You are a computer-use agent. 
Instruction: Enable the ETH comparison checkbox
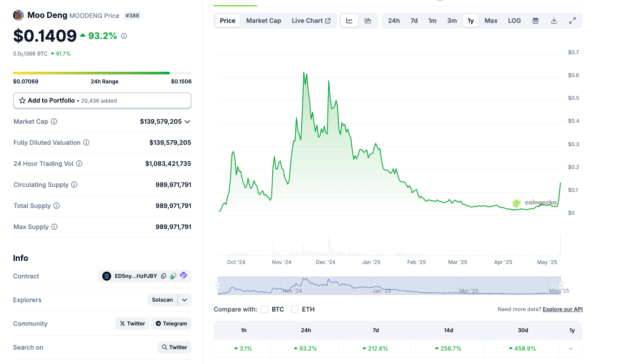click(295, 309)
